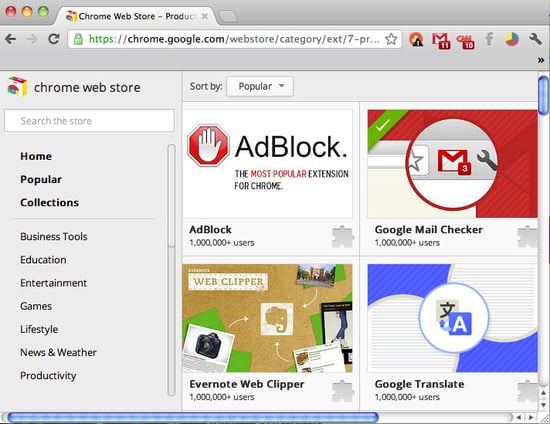The image size is (550, 424).
Task: Close the Chrome Web Store tab
Action: tap(205, 16)
